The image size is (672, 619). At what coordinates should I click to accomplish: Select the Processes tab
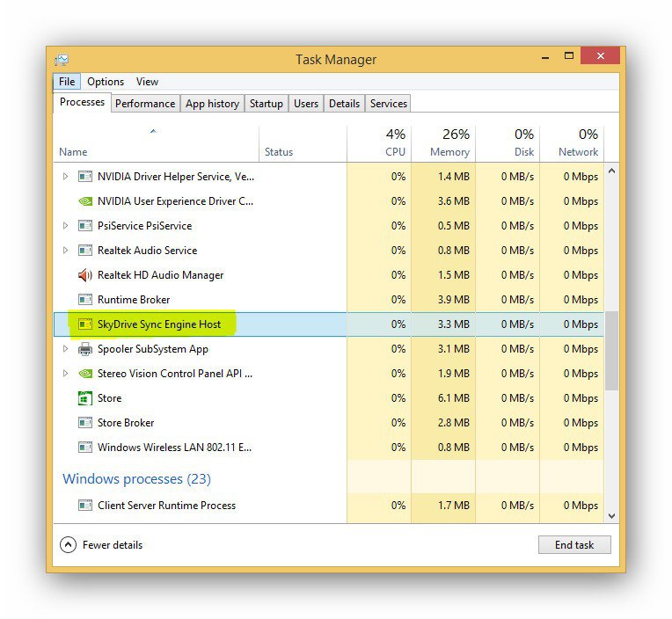tap(82, 102)
